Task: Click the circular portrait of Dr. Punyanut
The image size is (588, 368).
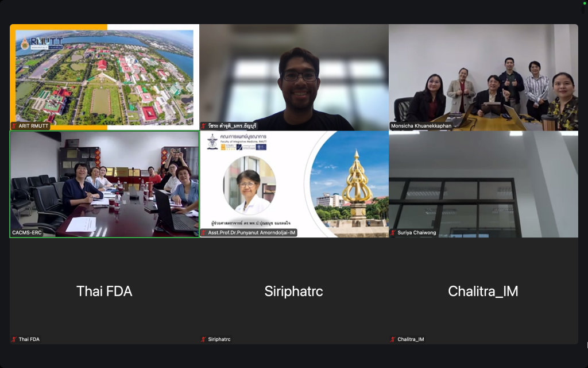Action: [x=249, y=185]
